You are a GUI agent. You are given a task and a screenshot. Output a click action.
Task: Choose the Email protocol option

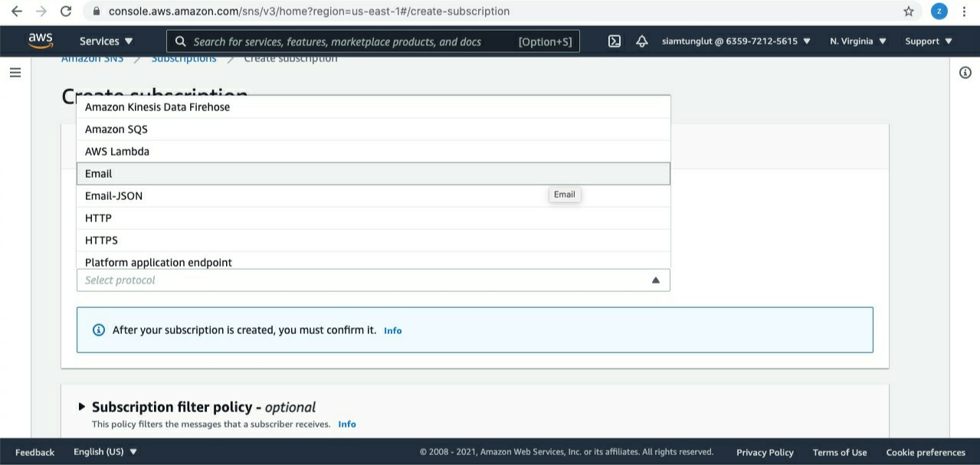click(374, 174)
